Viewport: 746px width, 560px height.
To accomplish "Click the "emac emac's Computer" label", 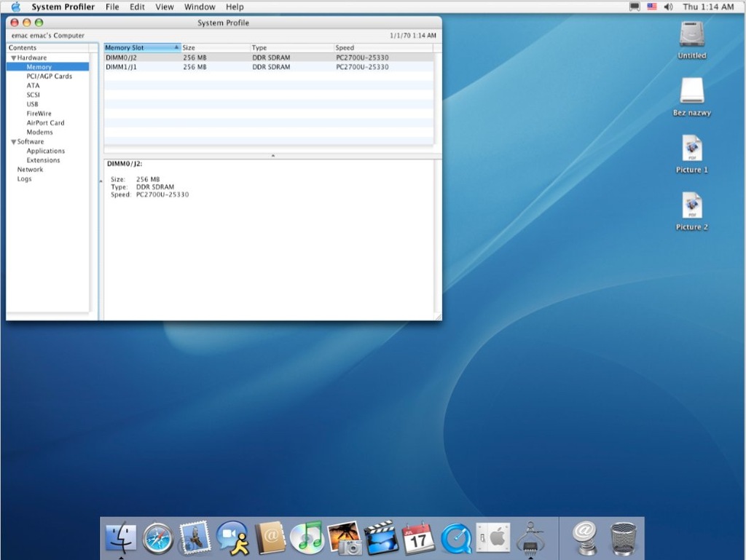I will click(x=47, y=36).
